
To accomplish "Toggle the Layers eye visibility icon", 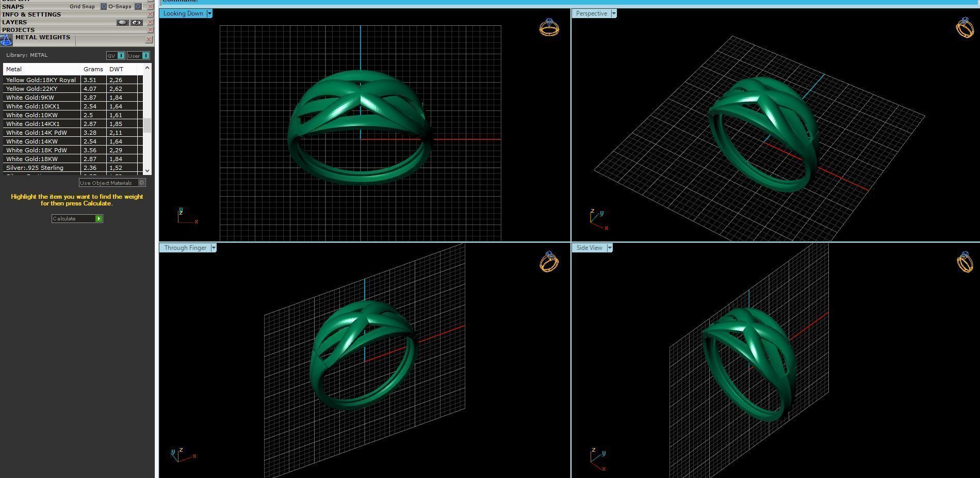I will 136,22.
